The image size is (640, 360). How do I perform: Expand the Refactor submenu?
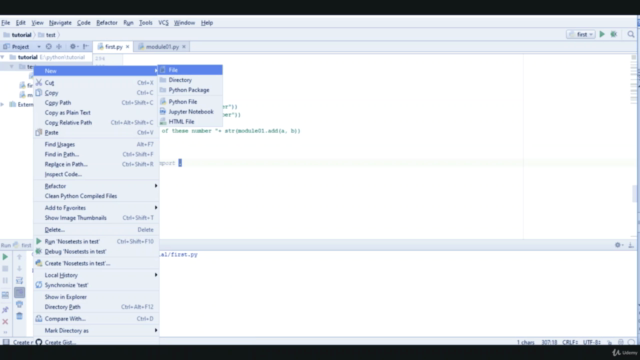96,186
